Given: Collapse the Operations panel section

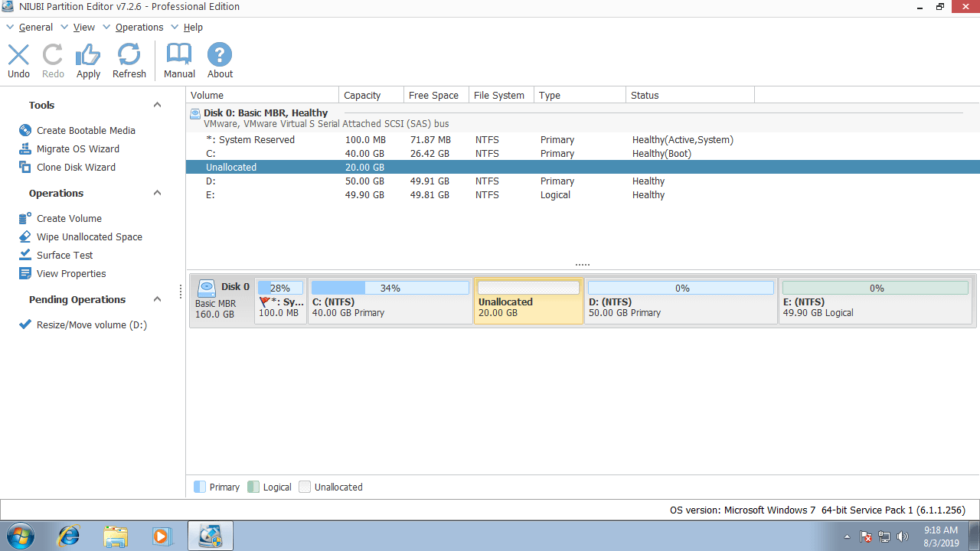Looking at the screenshot, I should 157,194.
